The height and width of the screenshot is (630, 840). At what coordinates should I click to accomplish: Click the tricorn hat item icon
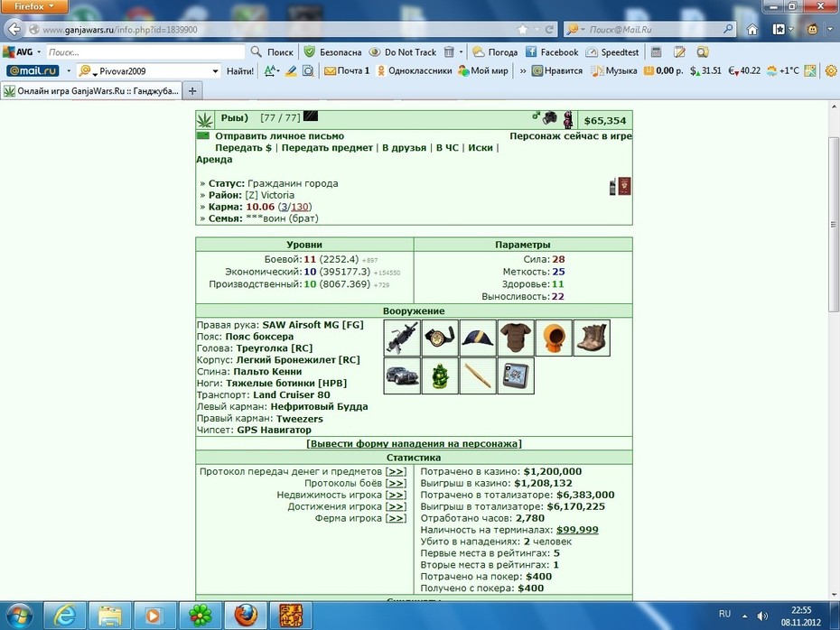(x=478, y=338)
